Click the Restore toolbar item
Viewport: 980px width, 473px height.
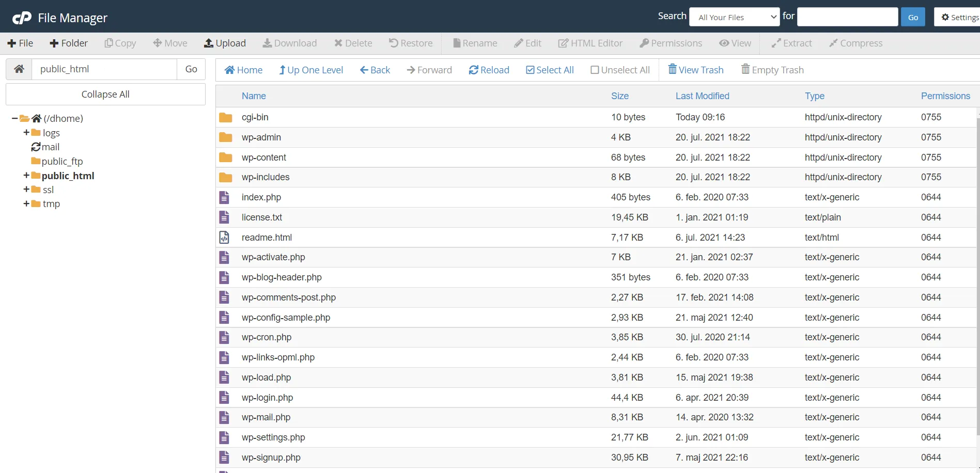pos(411,43)
